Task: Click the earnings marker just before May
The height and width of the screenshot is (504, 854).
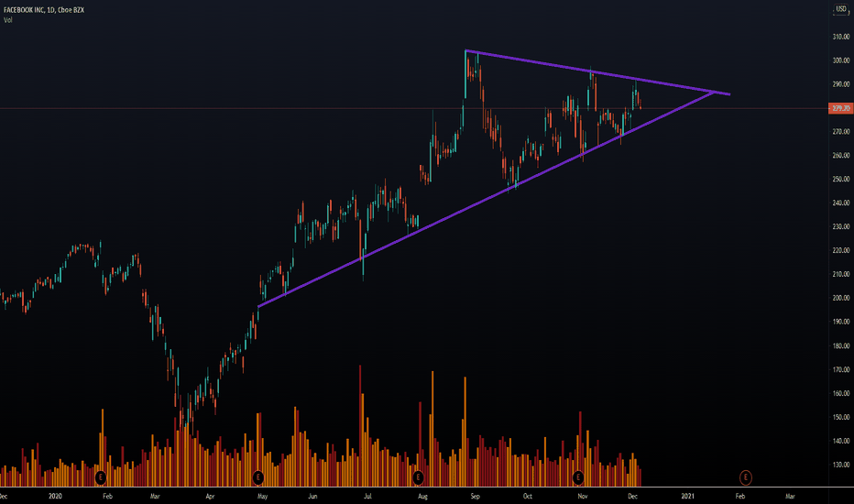Action: 258,477
